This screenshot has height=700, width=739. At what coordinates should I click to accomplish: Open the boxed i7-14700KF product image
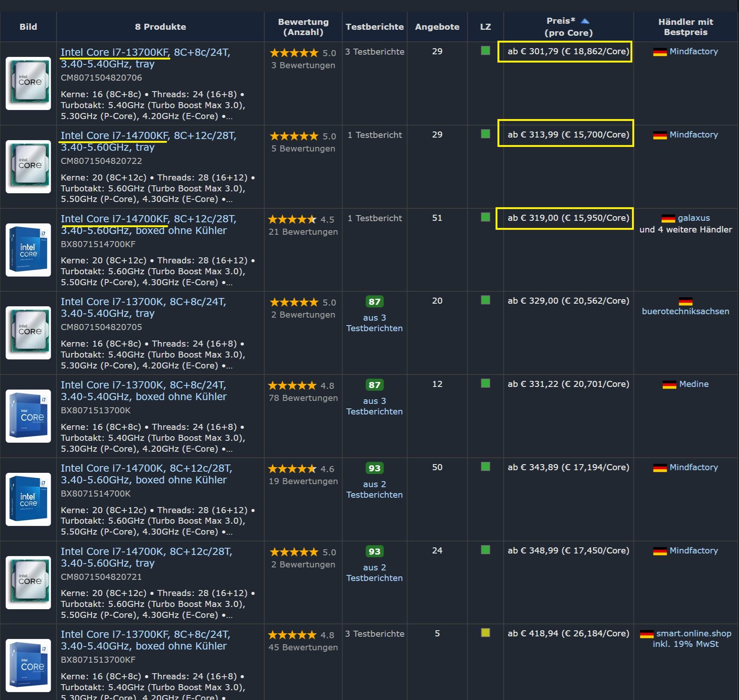[28, 250]
